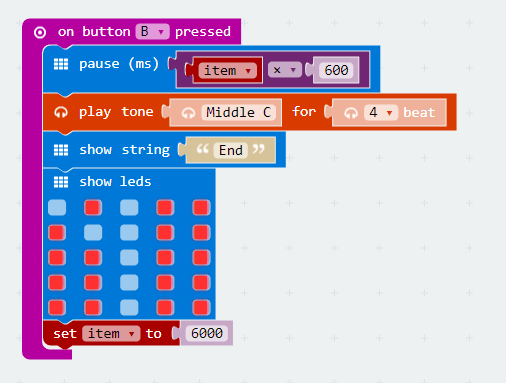The image size is (506, 383).
Task: Toggle the LED in row 2, column 4
Action: [165, 232]
